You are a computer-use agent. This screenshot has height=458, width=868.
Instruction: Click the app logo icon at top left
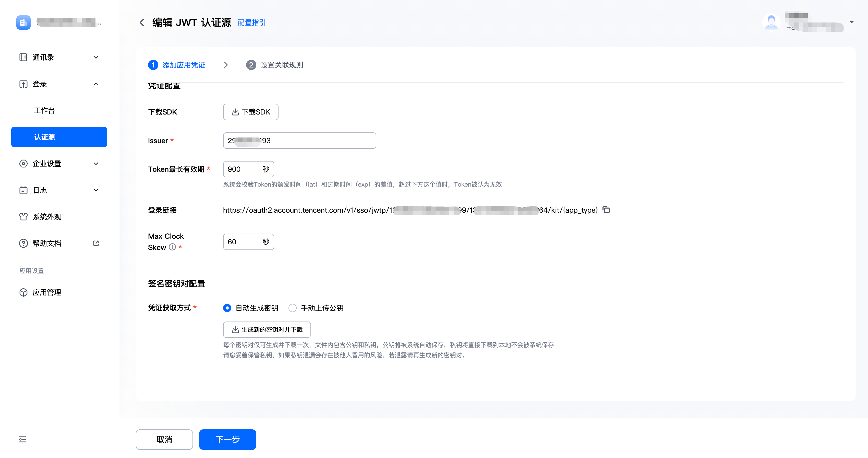[x=23, y=22]
